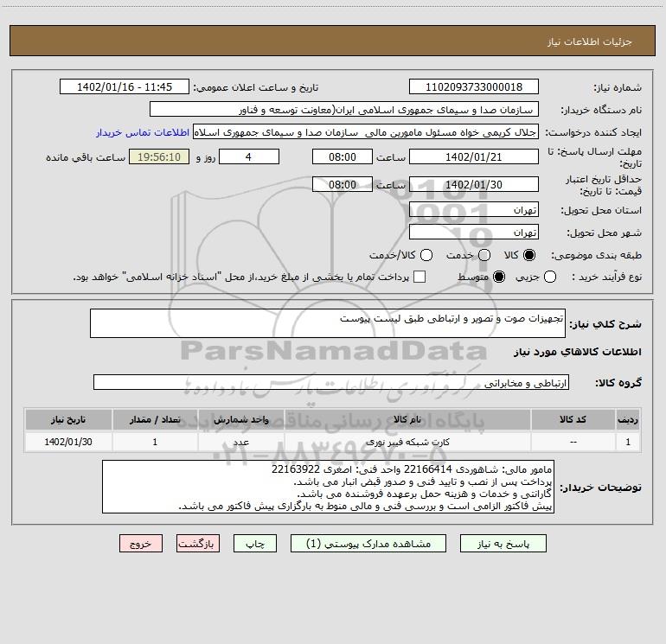Open مشاهده مدارک پیوستی (1) button
Screen dimensions: 666x644
[x=368, y=544]
